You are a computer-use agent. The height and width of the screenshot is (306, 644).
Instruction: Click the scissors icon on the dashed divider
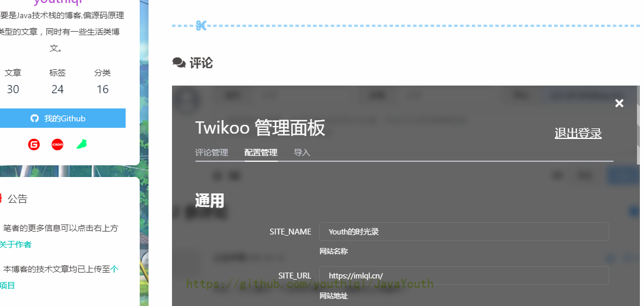(x=200, y=26)
